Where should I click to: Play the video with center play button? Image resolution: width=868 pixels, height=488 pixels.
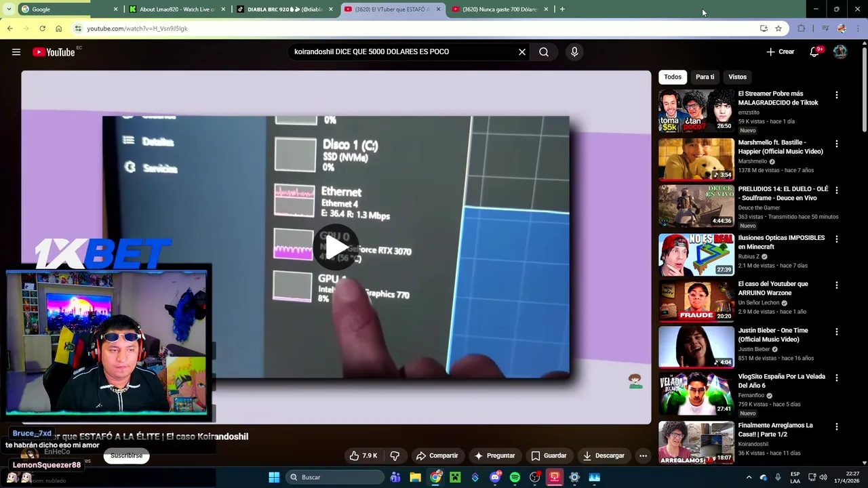point(336,247)
